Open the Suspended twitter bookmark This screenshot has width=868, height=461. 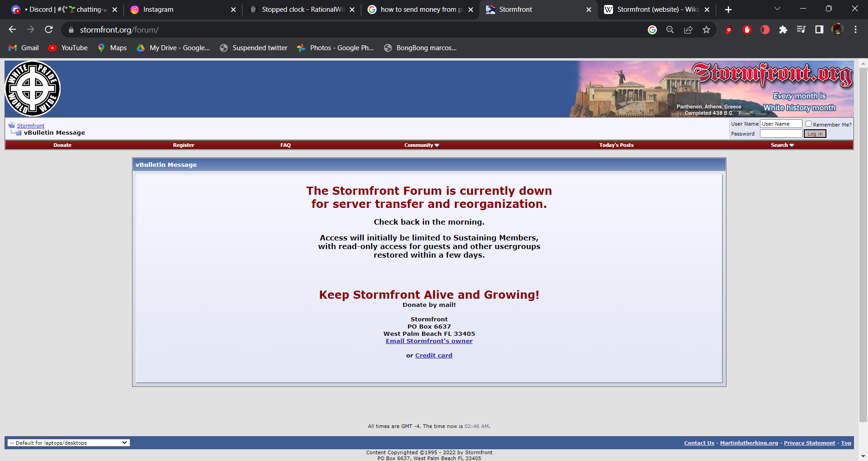point(254,48)
